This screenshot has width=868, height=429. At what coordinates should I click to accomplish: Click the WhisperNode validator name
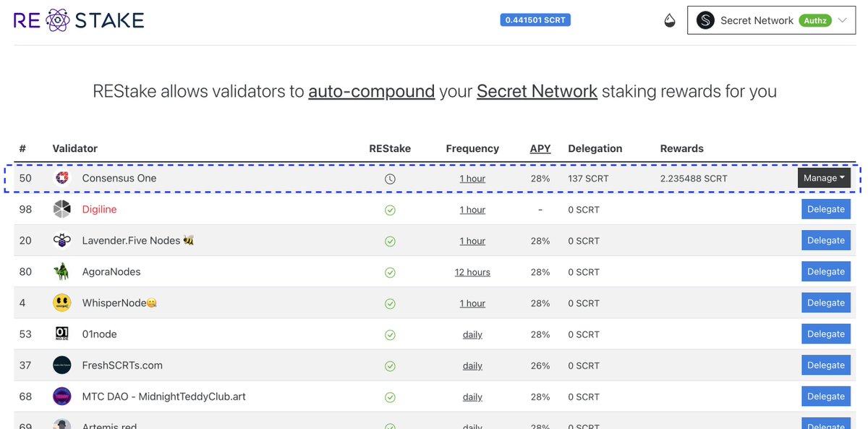[x=119, y=302]
